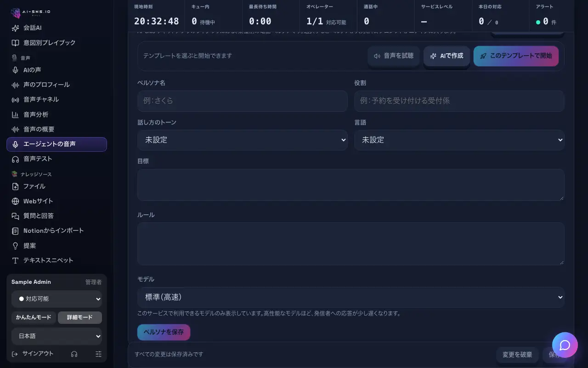Image resolution: width=588 pixels, height=368 pixels.
Task: Open the テキストスニペット text icon
Action: 15,260
